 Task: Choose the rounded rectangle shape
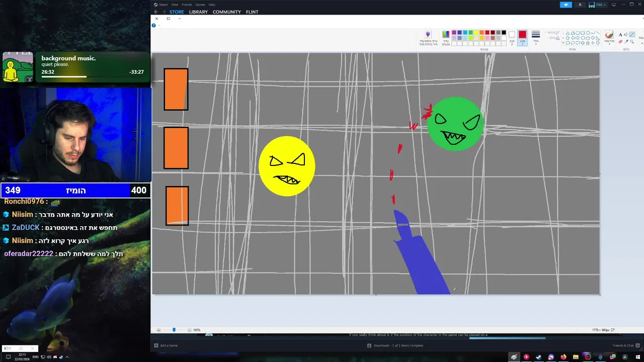(578, 33)
